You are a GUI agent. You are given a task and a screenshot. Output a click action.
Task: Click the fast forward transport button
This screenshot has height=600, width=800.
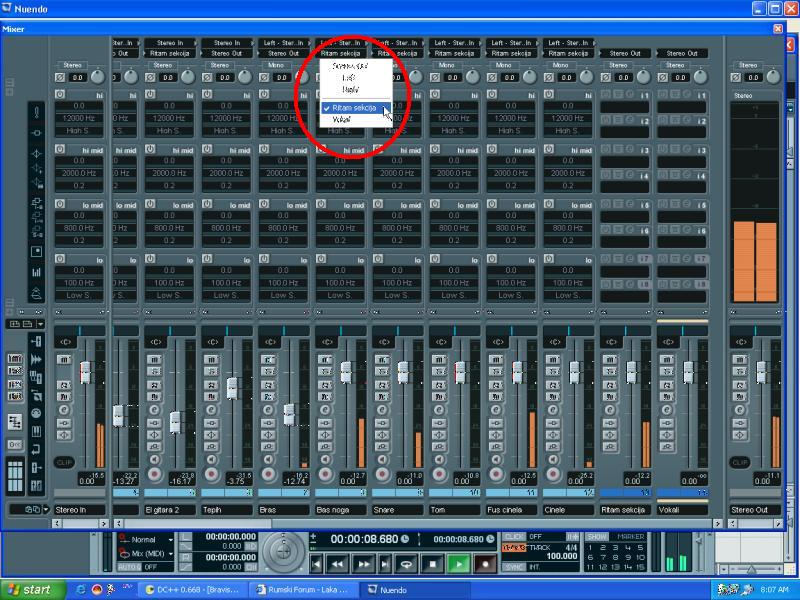[x=365, y=564]
